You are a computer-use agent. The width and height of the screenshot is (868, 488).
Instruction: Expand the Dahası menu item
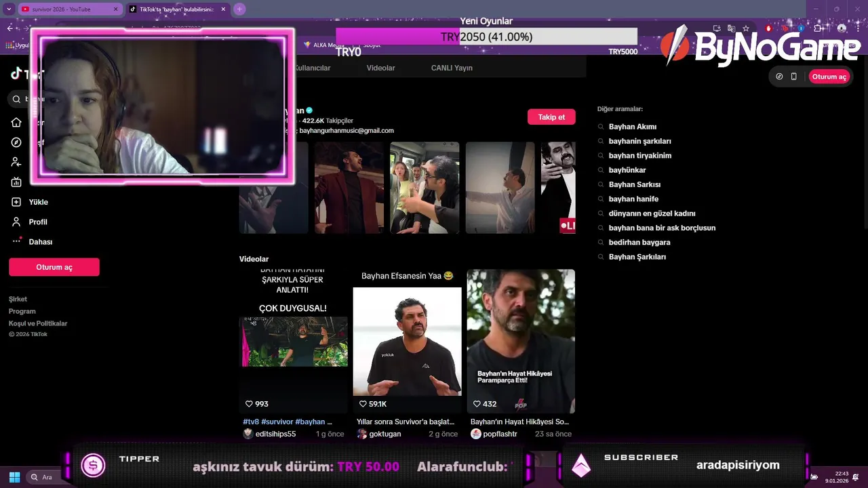(41, 242)
